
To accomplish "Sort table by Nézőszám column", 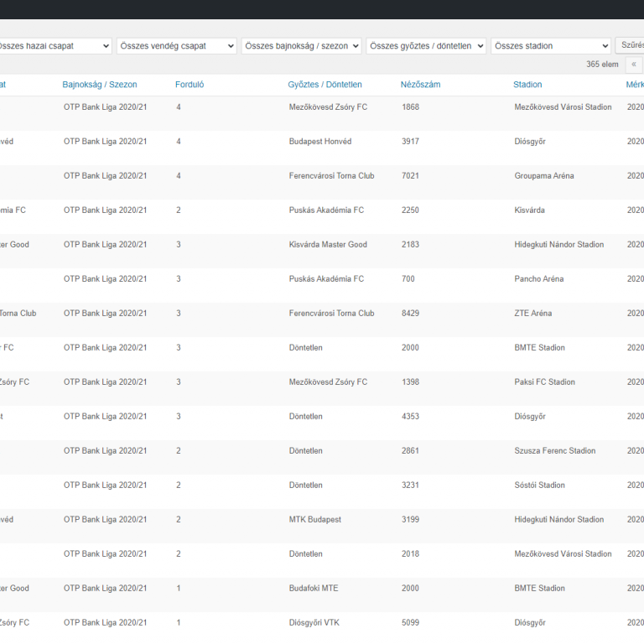I will tap(420, 85).
